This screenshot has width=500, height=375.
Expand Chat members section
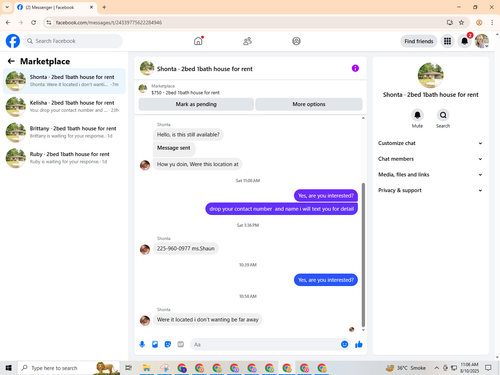[430, 159]
